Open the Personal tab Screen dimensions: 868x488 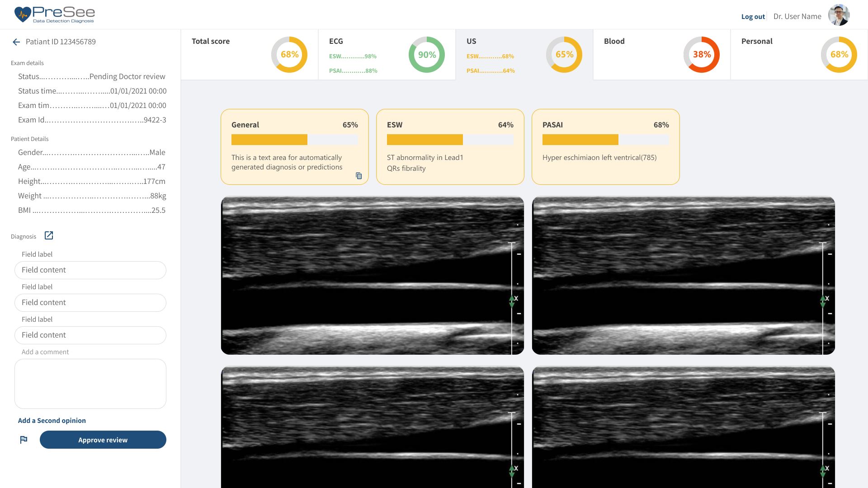point(799,55)
